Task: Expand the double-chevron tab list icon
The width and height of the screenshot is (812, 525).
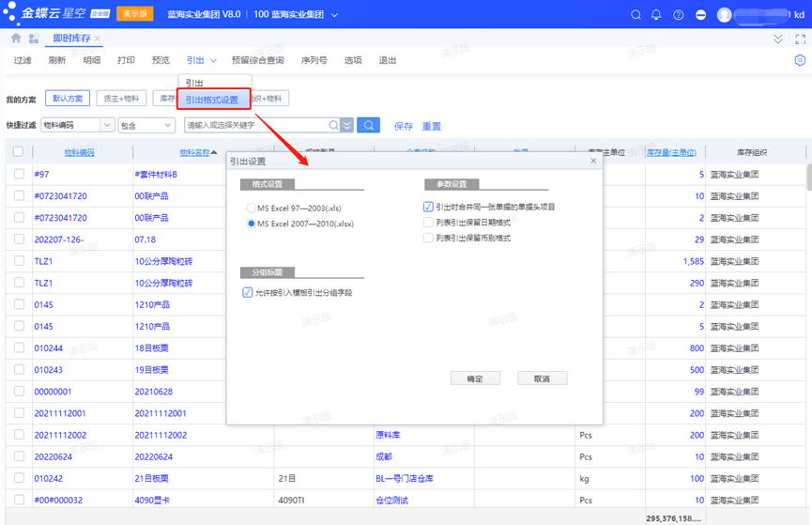Action: 778,39
